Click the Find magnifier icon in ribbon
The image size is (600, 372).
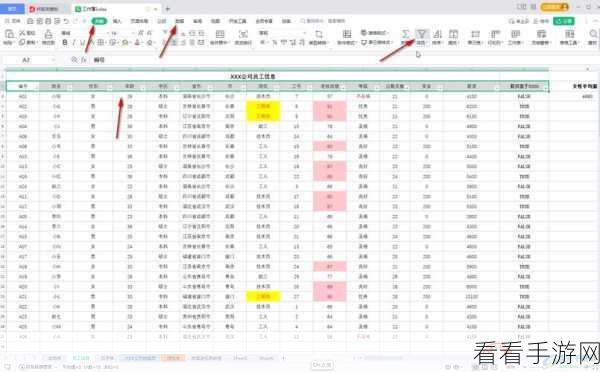tap(593, 34)
